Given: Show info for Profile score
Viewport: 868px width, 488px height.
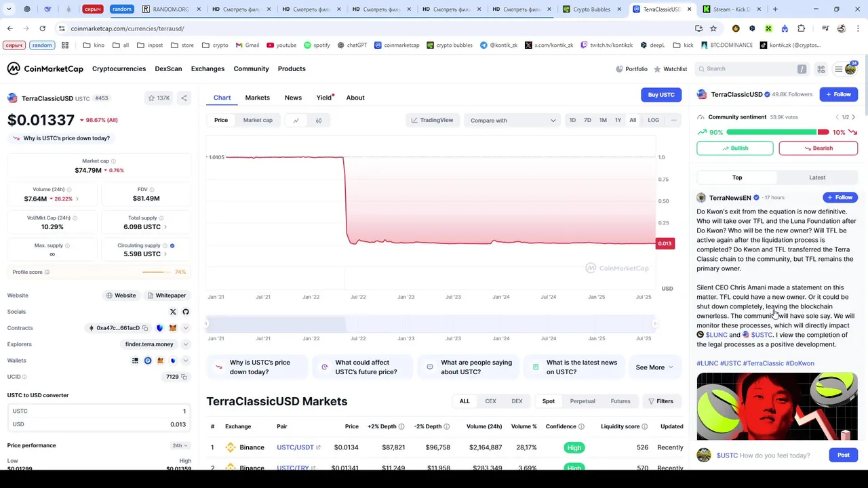Looking at the screenshot, I should [47, 272].
